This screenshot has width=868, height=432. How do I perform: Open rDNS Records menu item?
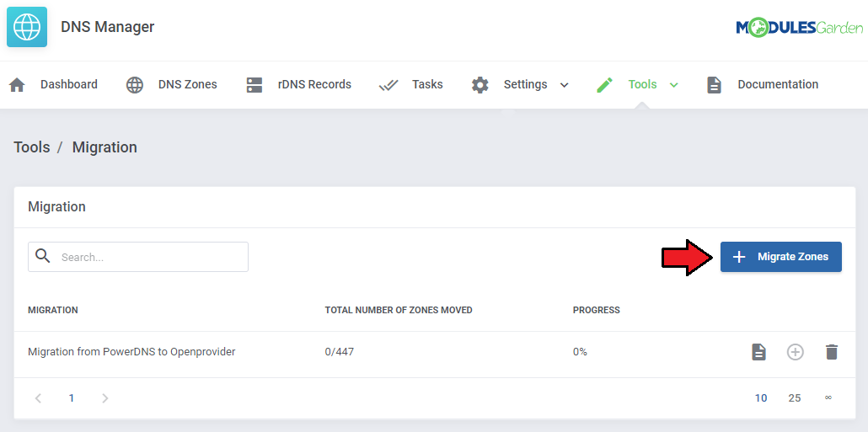[x=314, y=84]
